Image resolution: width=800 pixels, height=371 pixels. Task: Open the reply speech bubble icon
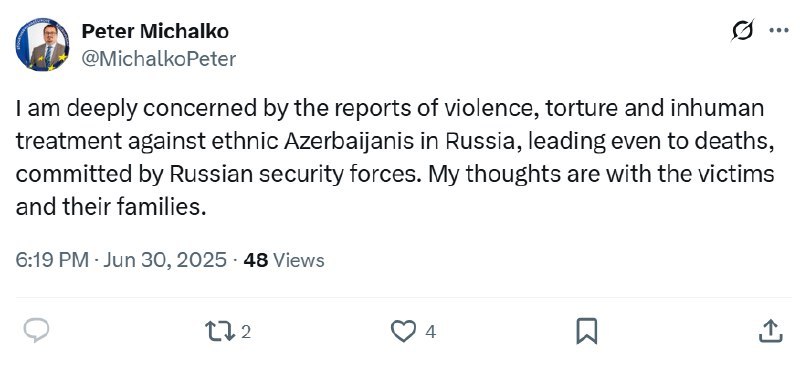pos(36,332)
